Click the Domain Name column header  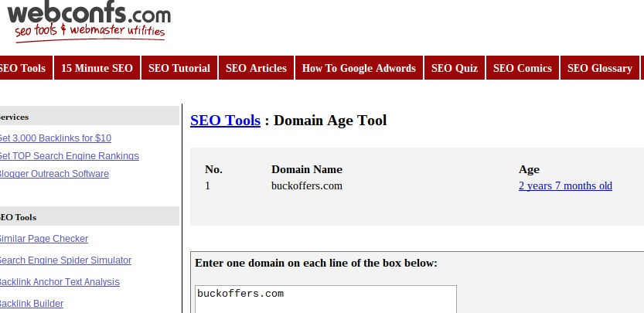pyautogui.click(x=307, y=169)
